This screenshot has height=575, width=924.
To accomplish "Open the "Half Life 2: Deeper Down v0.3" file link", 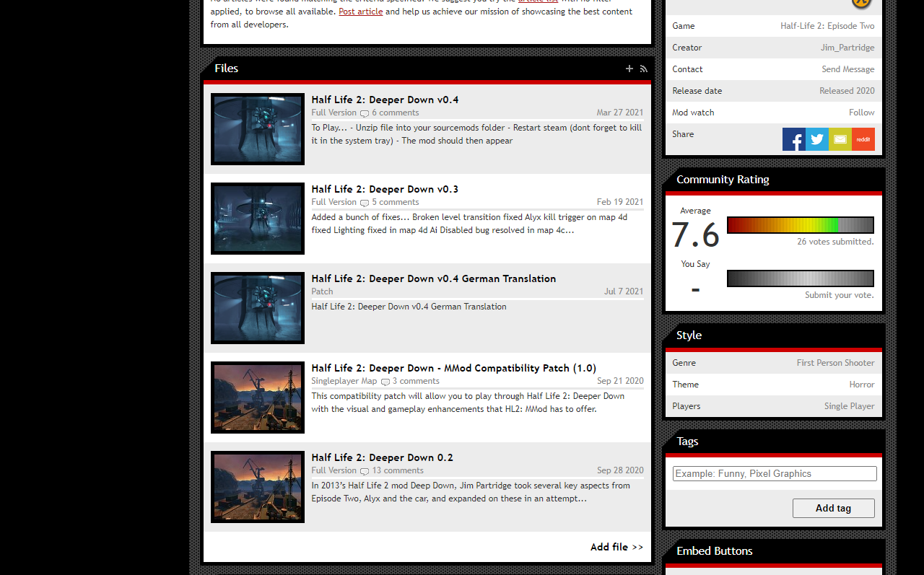I will [385, 189].
